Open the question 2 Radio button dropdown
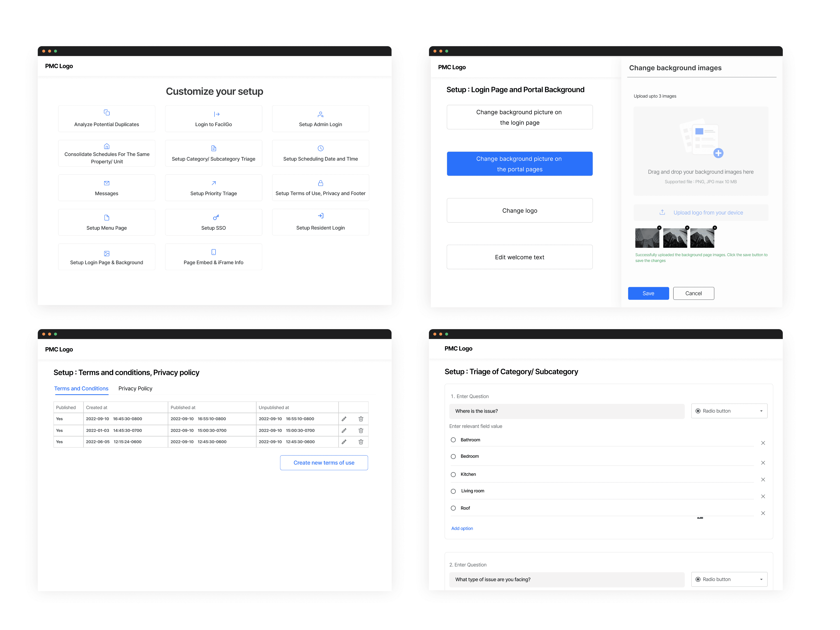 coord(729,580)
